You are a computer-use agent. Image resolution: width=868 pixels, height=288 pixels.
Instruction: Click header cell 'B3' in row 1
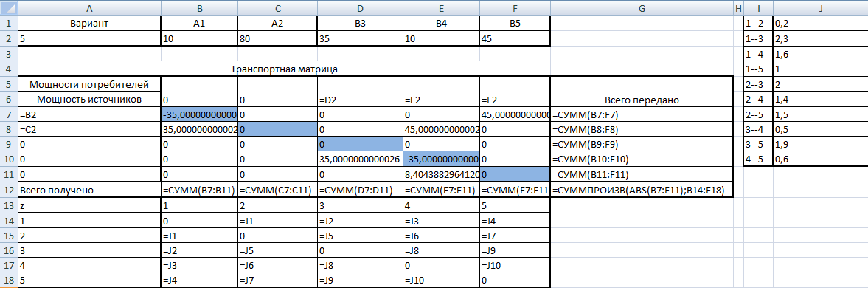360,24
